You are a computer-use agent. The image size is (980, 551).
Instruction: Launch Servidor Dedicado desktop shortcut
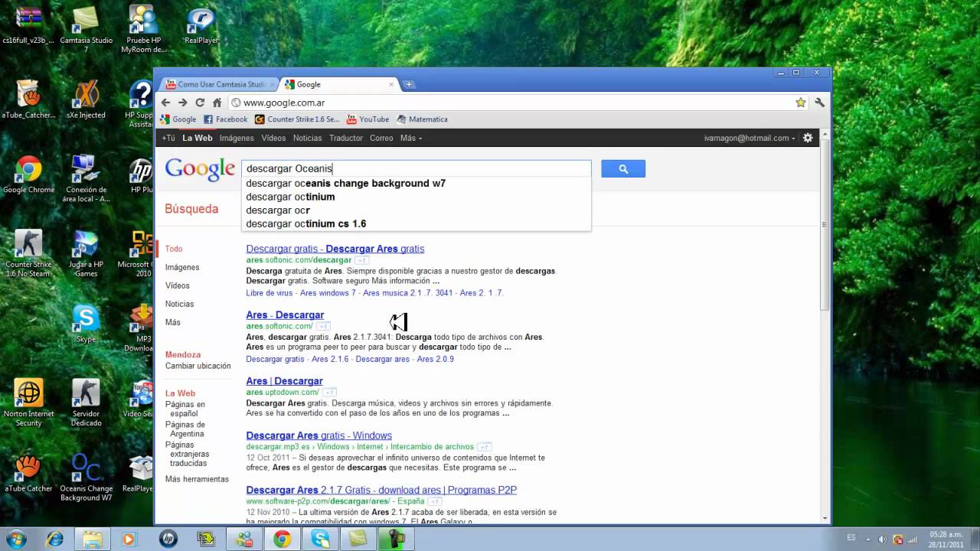[86, 403]
